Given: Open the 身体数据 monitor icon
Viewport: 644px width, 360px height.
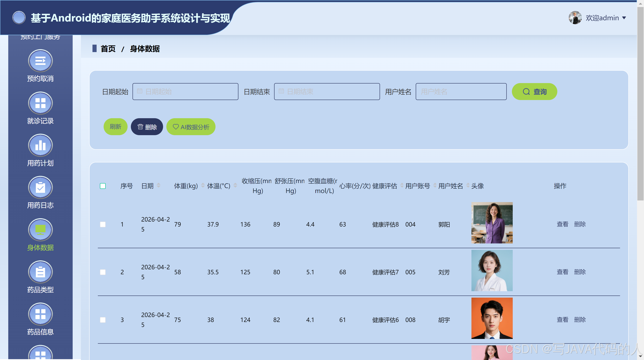Looking at the screenshot, I should (x=40, y=230).
